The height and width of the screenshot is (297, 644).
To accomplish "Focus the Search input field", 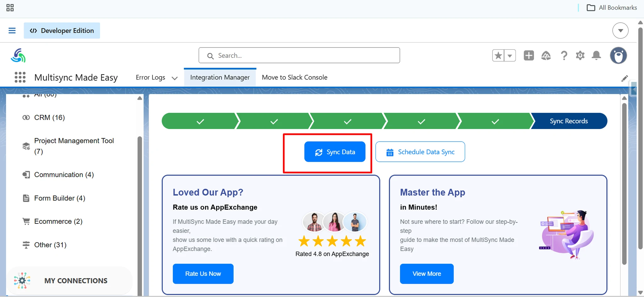I will pyautogui.click(x=299, y=55).
